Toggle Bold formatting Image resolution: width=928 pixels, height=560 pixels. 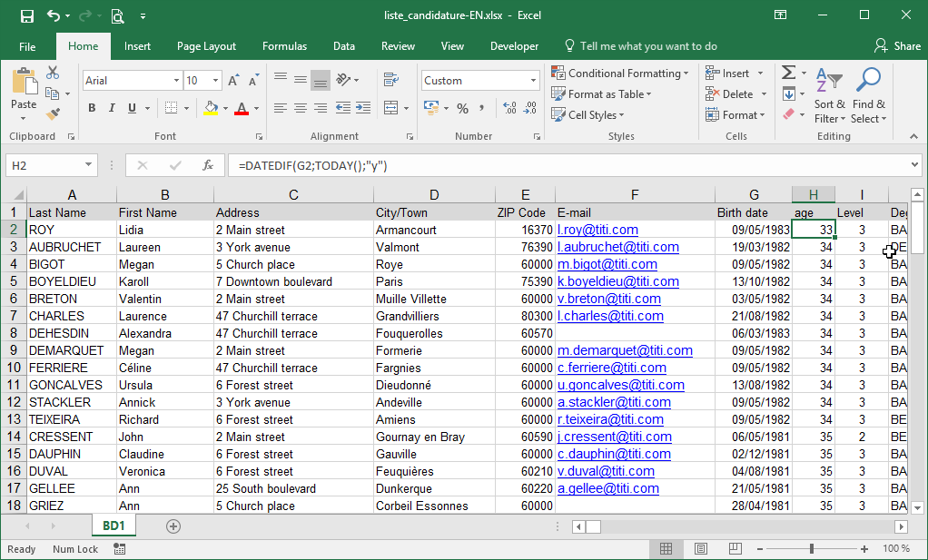92,109
